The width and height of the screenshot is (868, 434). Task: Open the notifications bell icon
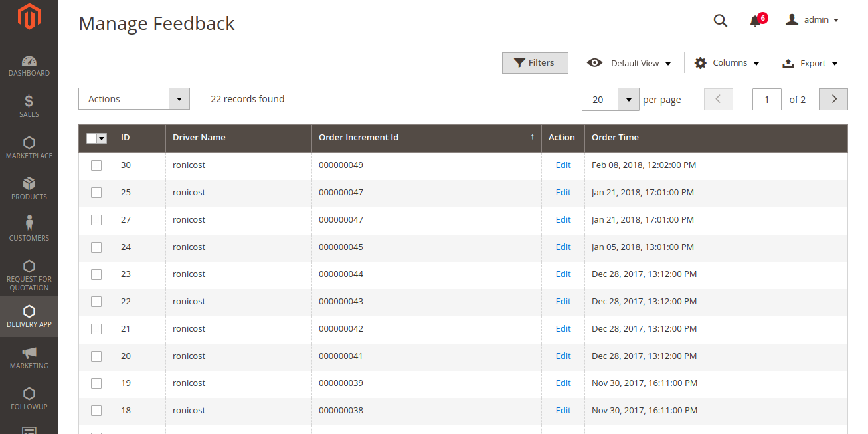click(755, 21)
